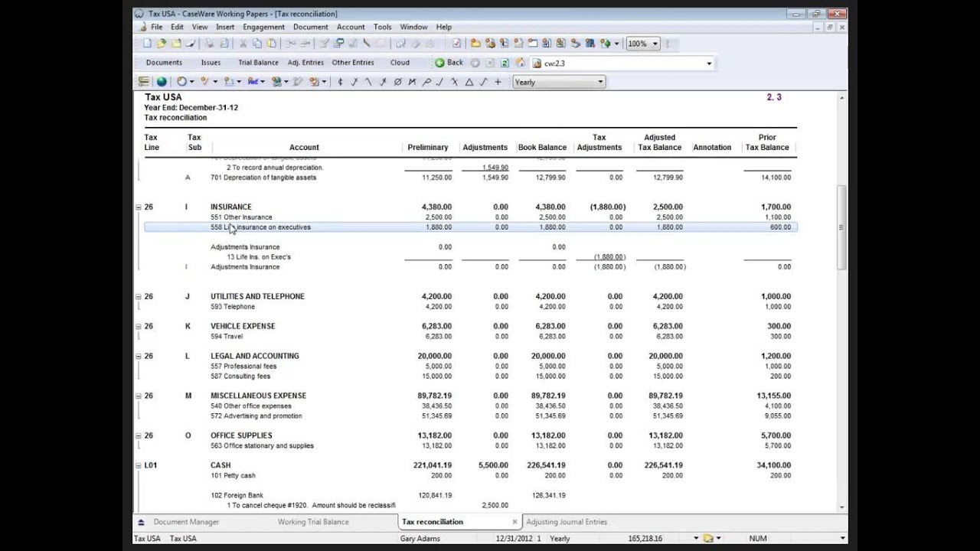Click the Copy icon in the toolbar
Screen dimensions: 980x551
[x=257, y=44]
